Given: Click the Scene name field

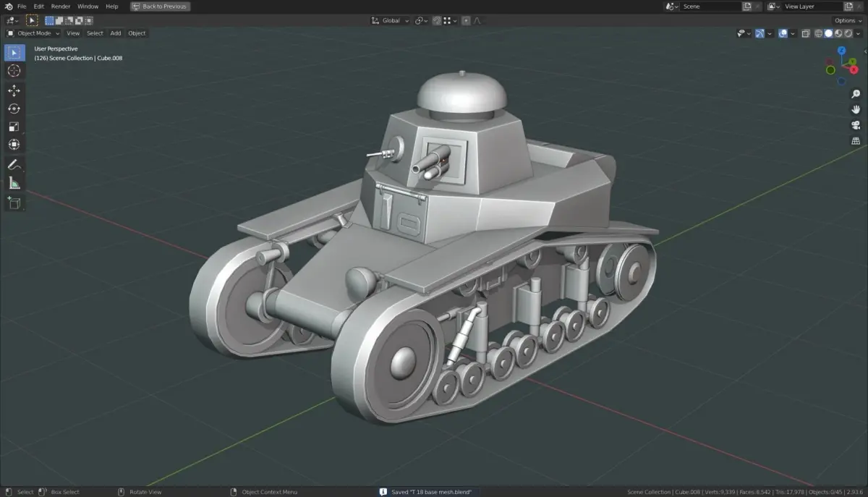Looking at the screenshot, I should pyautogui.click(x=711, y=7).
